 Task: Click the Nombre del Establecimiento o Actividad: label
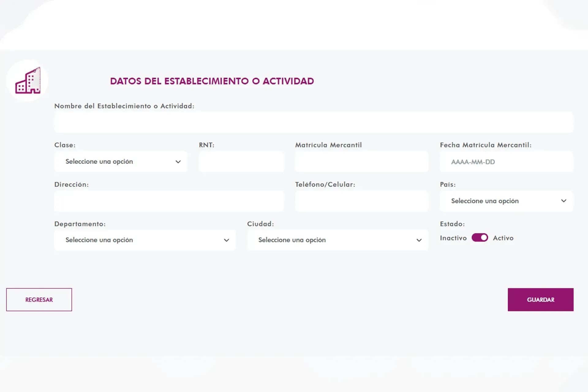click(x=124, y=106)
